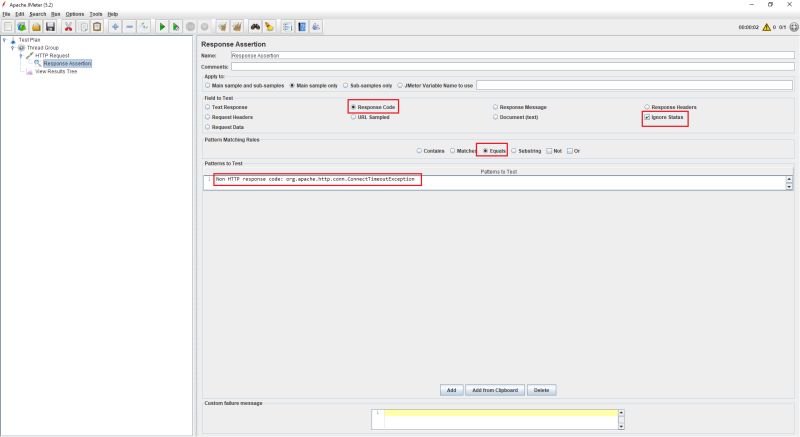Open the function helper dialog icon
Viewport: 800px width, 437px height.
click(288, 27)
